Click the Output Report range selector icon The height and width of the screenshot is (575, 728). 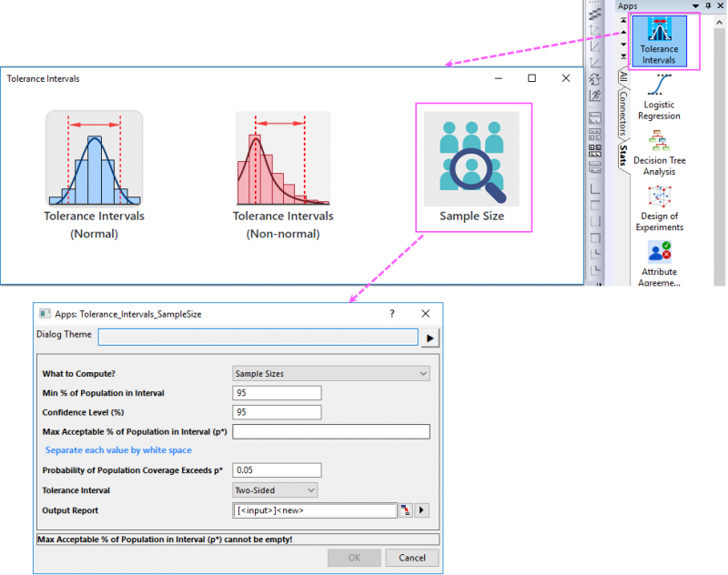pos(406,510)
